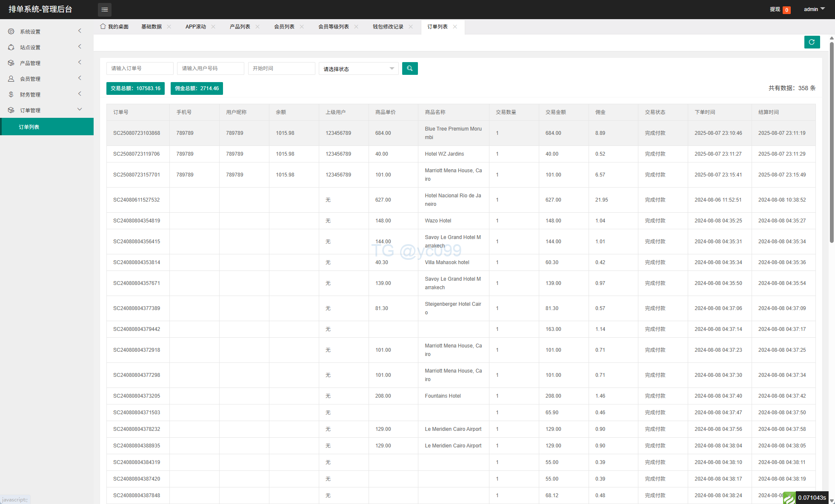
Task: Close the 订单列表 tab
Action: click(x=455, y=26)
